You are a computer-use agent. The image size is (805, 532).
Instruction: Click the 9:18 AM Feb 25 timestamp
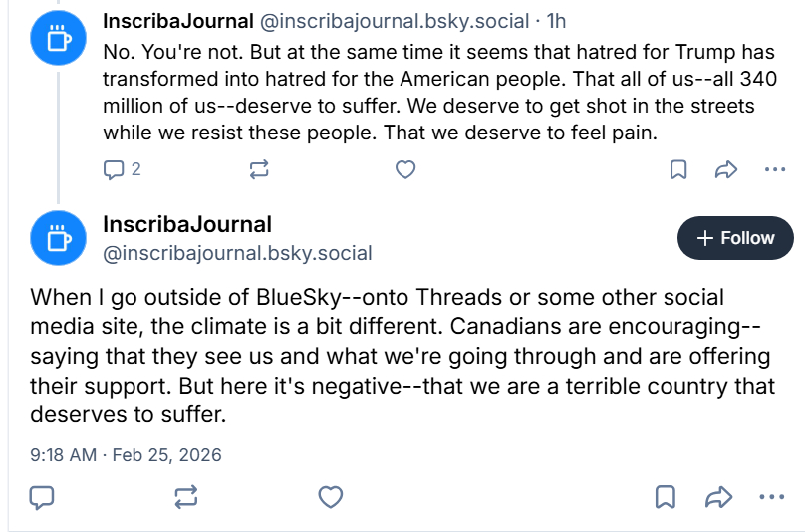tap(126, 455)
